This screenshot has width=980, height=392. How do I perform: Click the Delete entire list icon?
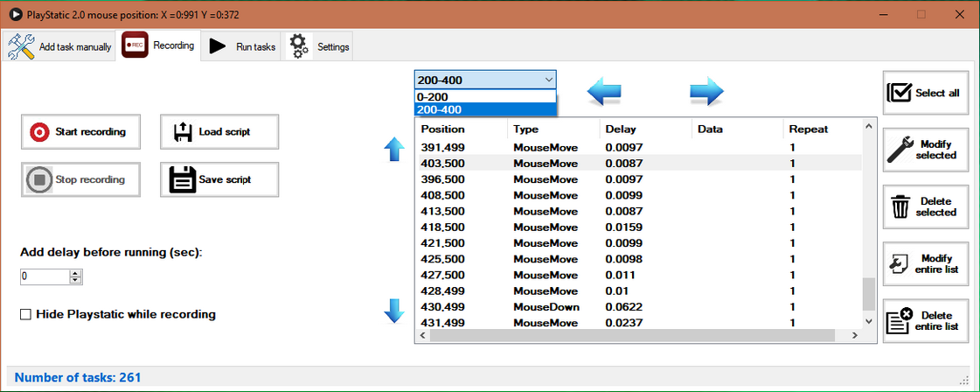[899, 321]
